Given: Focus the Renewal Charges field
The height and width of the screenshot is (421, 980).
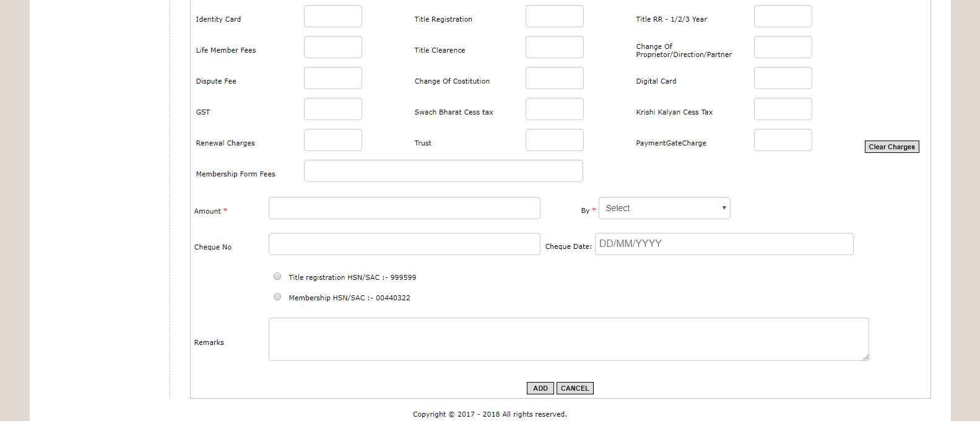Looking at the screenshot, I should [x=332, y=140].
